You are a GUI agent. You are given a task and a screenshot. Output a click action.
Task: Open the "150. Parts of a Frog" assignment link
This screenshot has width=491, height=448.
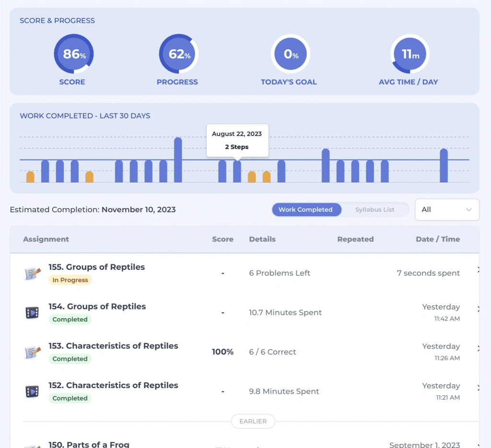point(89,444)
